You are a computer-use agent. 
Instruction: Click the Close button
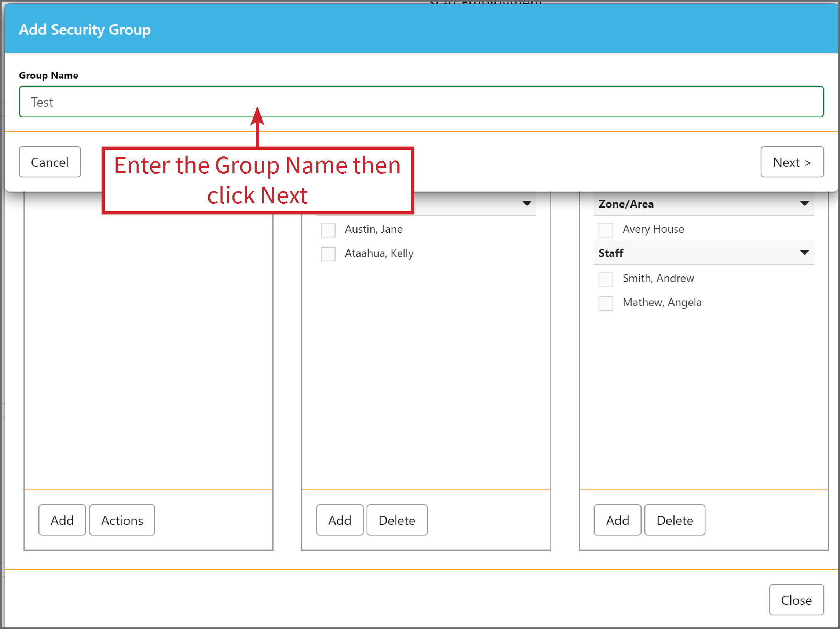pyautogui.click(x=796, y=600)
